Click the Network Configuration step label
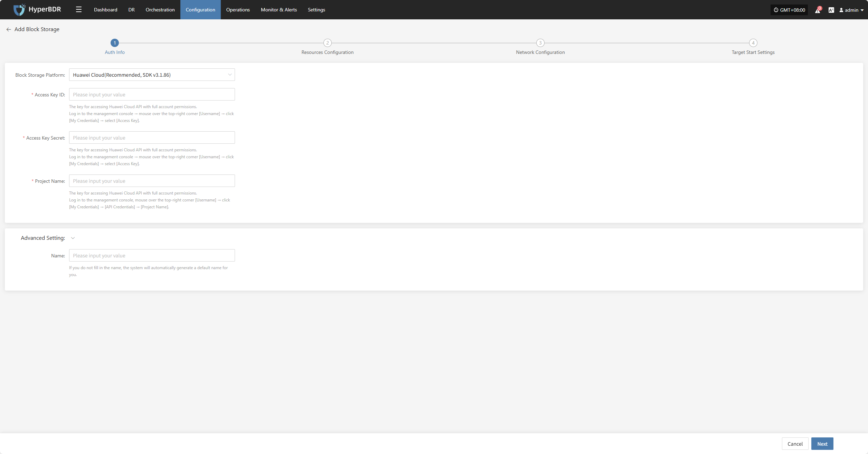The height and width of the screenshot is (454, 868). (540, 52)
